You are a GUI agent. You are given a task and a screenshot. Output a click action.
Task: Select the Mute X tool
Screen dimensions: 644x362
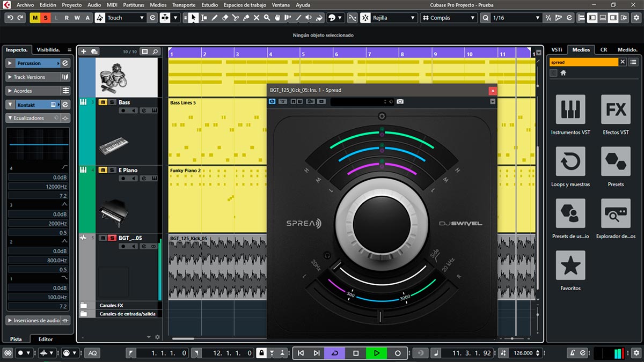[x=257, y=18]
